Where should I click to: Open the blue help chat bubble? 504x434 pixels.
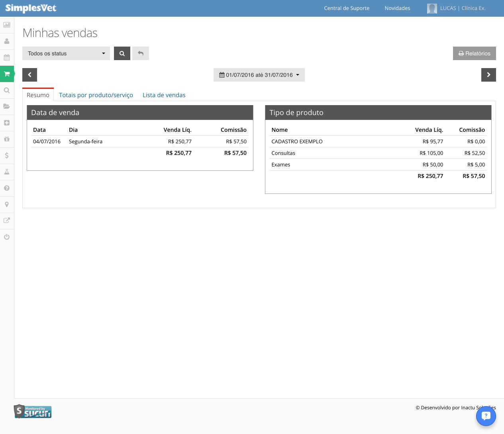pos(486,416)
